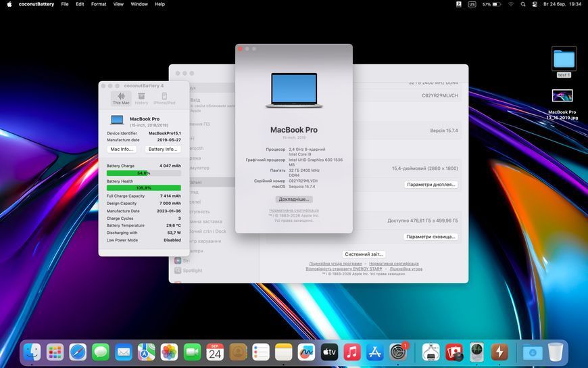The width and height of the screenshot is (588, 368).
Task: Open the Apple menu
Action: point(9,4)
